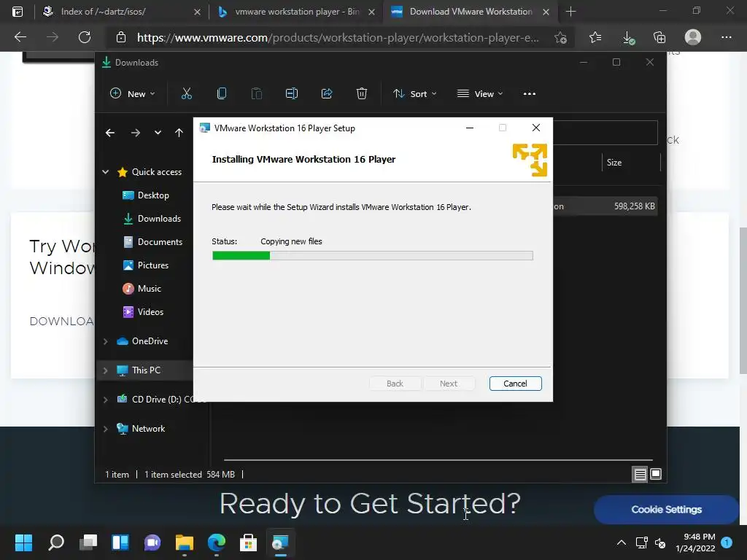
Task: Switch to large icons view in status bar
Action: coord(656,474)
